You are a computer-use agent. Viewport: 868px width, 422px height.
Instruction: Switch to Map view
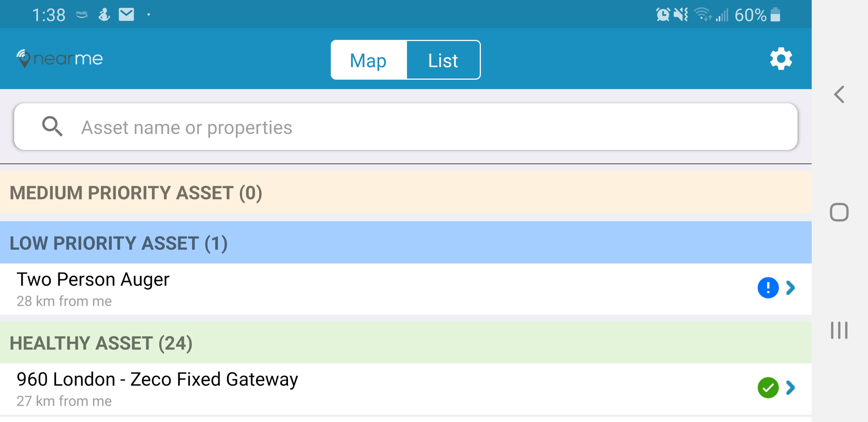tap(368, 60)
